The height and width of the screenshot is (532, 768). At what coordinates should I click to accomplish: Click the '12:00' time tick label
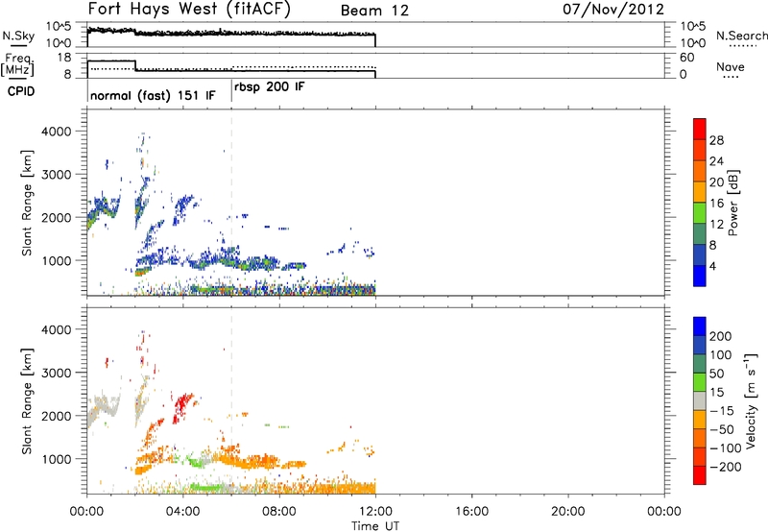pos(375,512)
